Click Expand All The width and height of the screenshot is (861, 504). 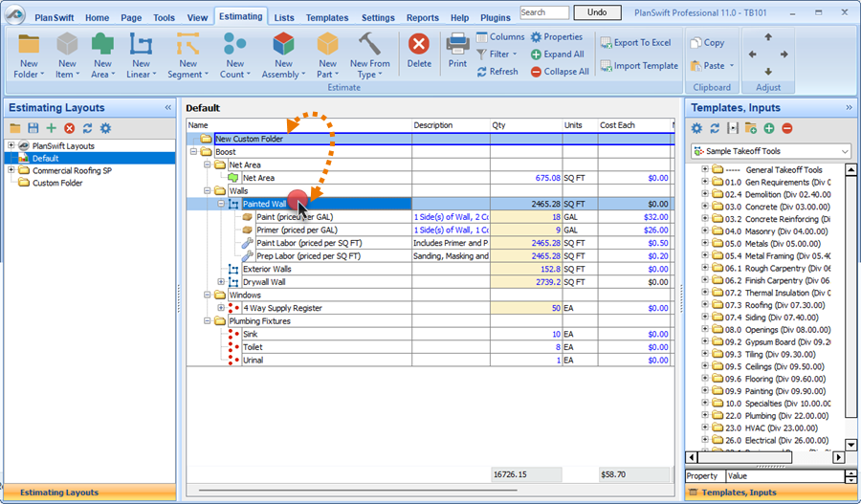(557, 54)
